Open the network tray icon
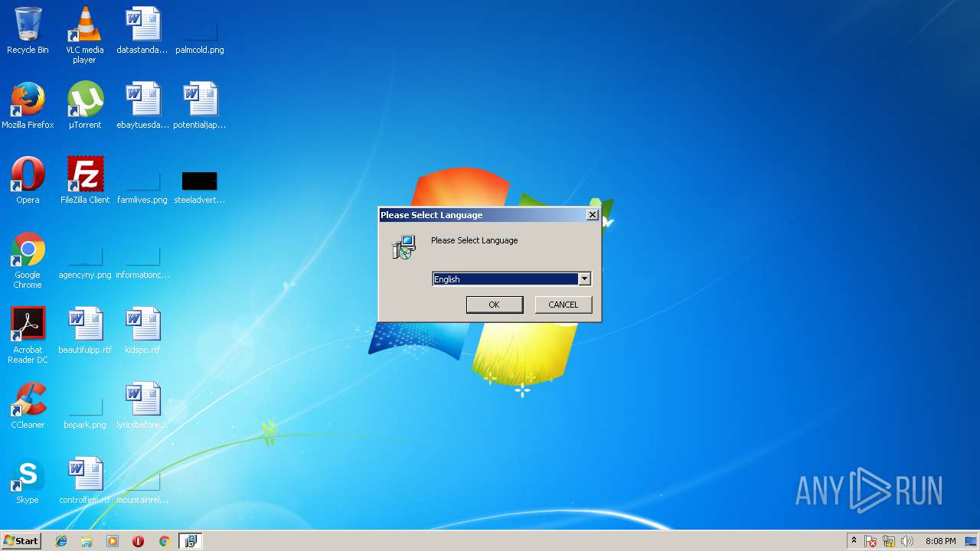The image size is (980, 551). 889,541
